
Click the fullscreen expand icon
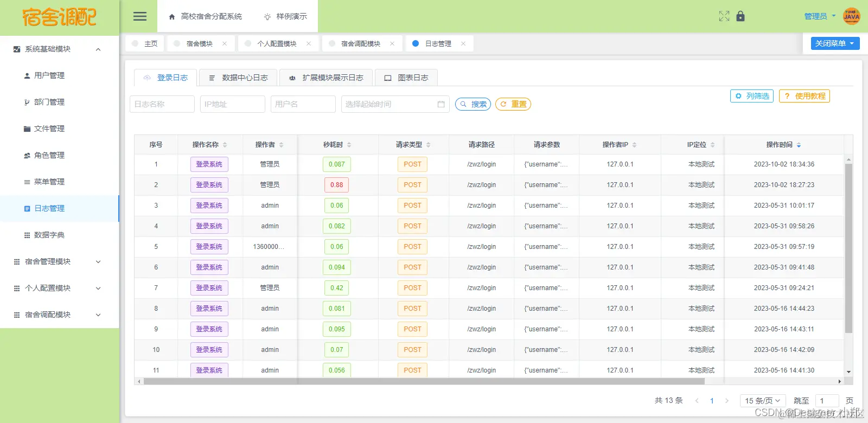[724, 16]
